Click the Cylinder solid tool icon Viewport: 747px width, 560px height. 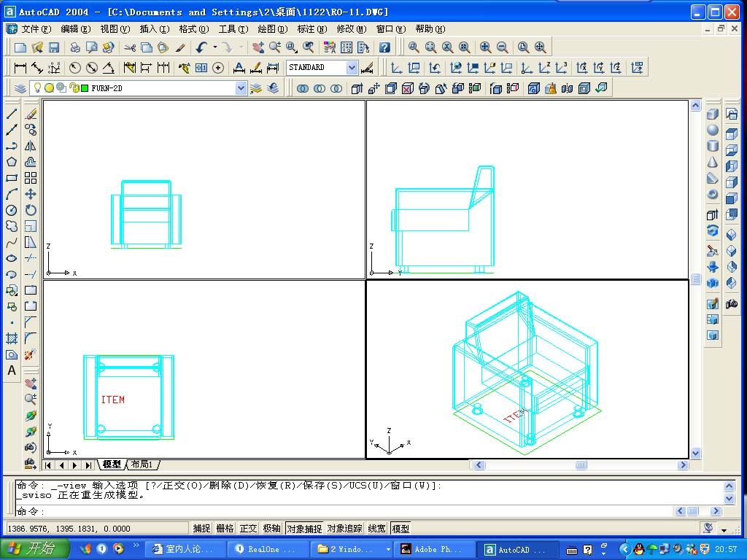click(712, 146)
